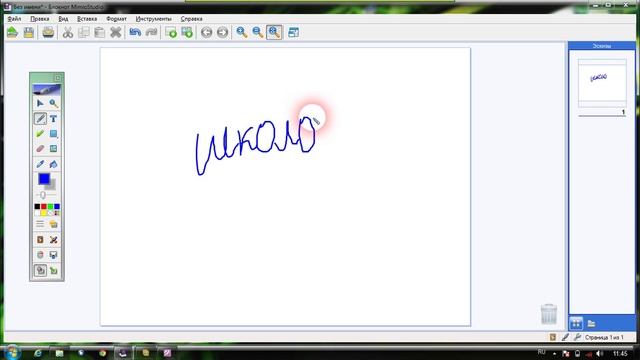
Task: Click the trash bin on the workspace
Action: [549, 314]
